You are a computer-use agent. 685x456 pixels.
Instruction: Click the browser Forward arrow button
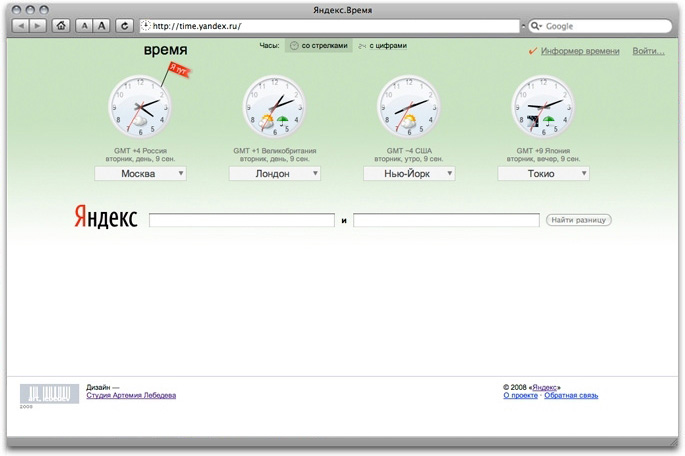(39, 26)
